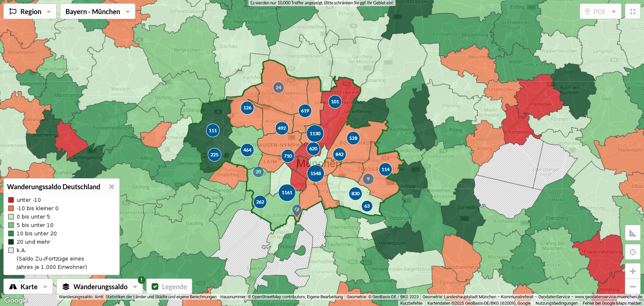Image resolution: width=644 pixels, height=306 pixels.
Task: Select the cluster marker 528
Action: (x=353, y=138)
